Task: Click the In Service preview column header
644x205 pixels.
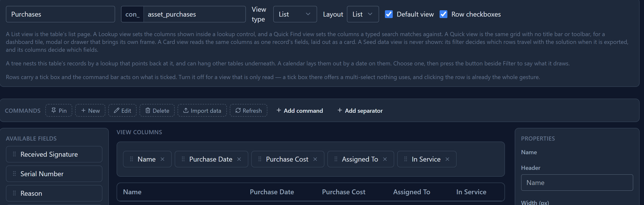Action: click(x=471, y=192)
